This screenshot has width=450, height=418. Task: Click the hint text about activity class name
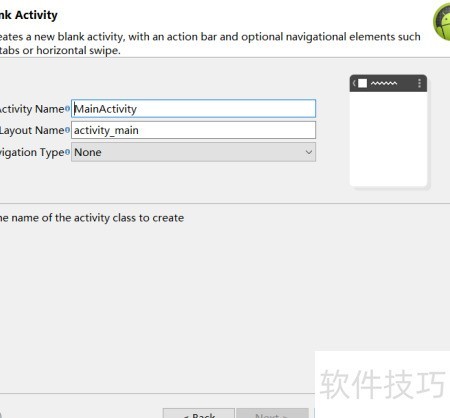tap(92, 218)
